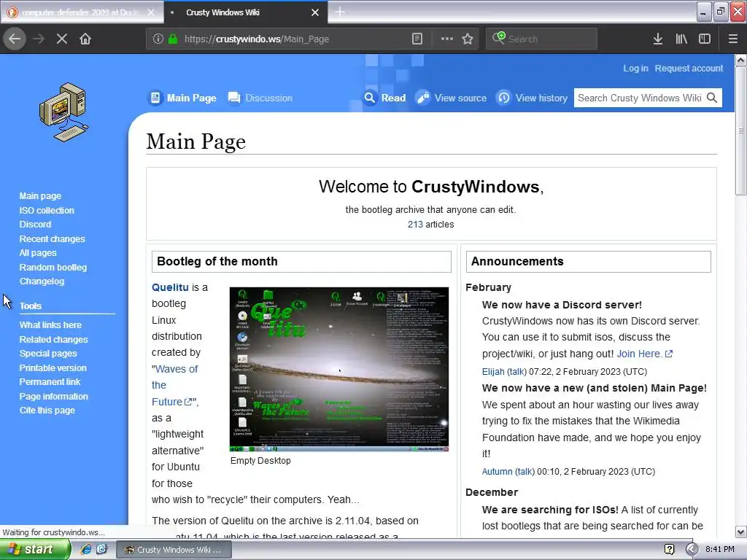Click the second quick launch icon
747x560 pixels.
coord(101,549)
